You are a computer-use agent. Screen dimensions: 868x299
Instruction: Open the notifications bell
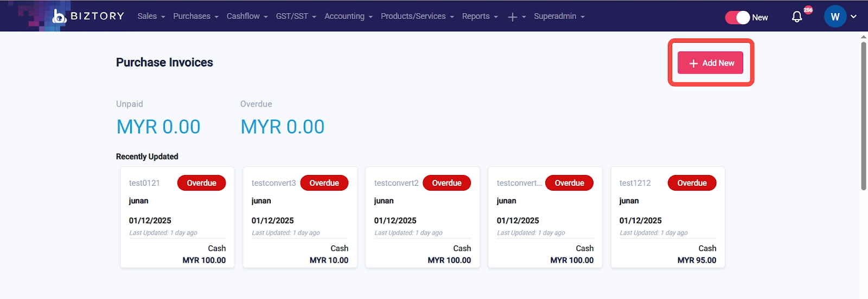click(797, 17)
